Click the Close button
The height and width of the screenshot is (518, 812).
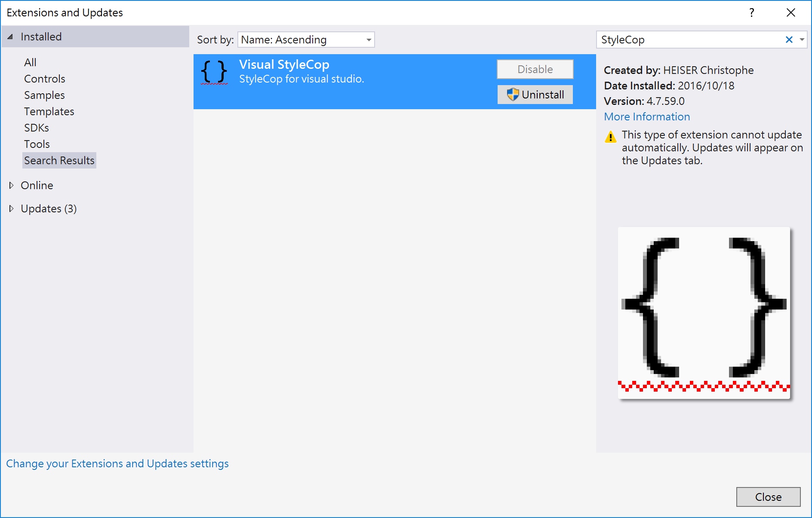(x=768, y=497)
